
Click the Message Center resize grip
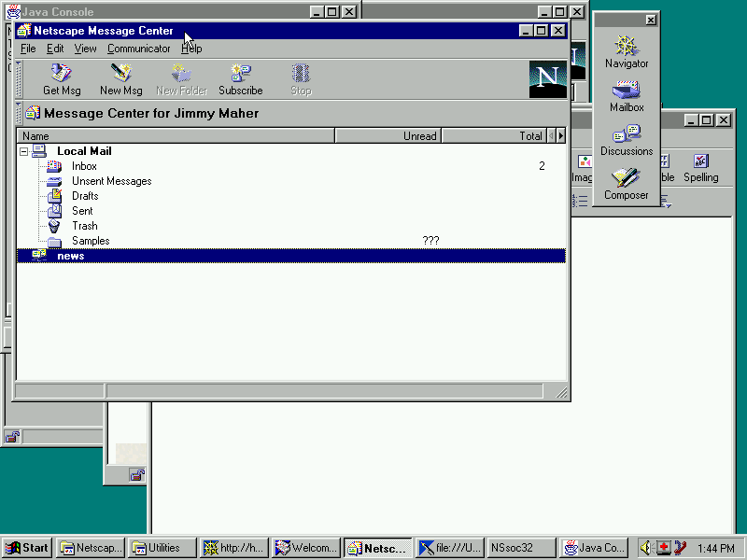click(x=561, y=392)
